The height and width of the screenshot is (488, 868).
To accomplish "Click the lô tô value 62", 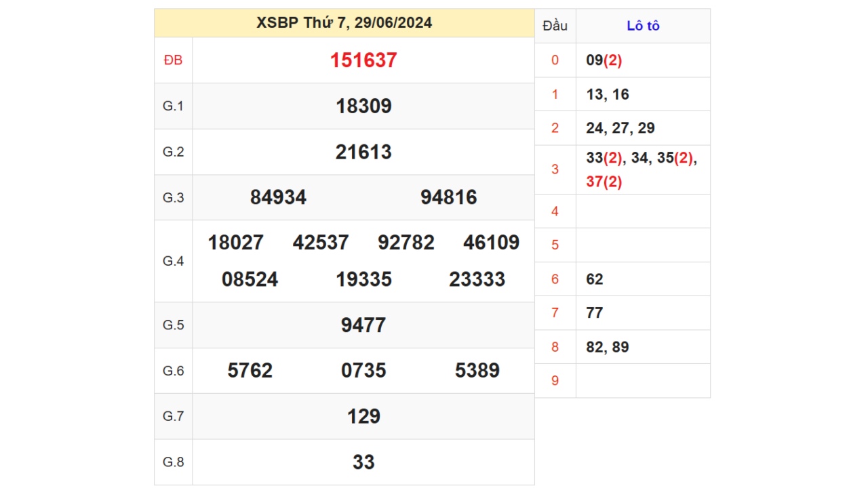I will click(595, 279).
